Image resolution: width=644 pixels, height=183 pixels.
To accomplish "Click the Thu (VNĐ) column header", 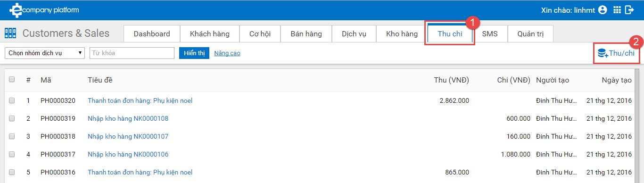I will point(452,80).
